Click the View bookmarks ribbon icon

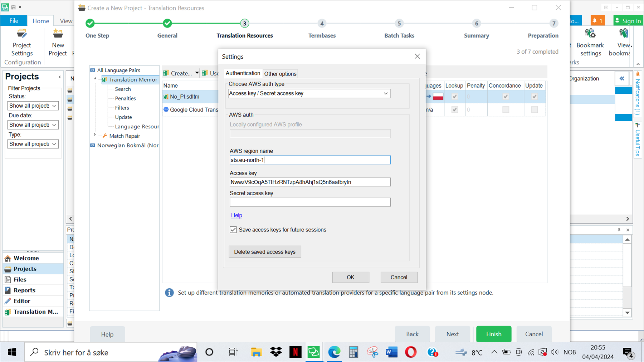click(x=623, y=43)
